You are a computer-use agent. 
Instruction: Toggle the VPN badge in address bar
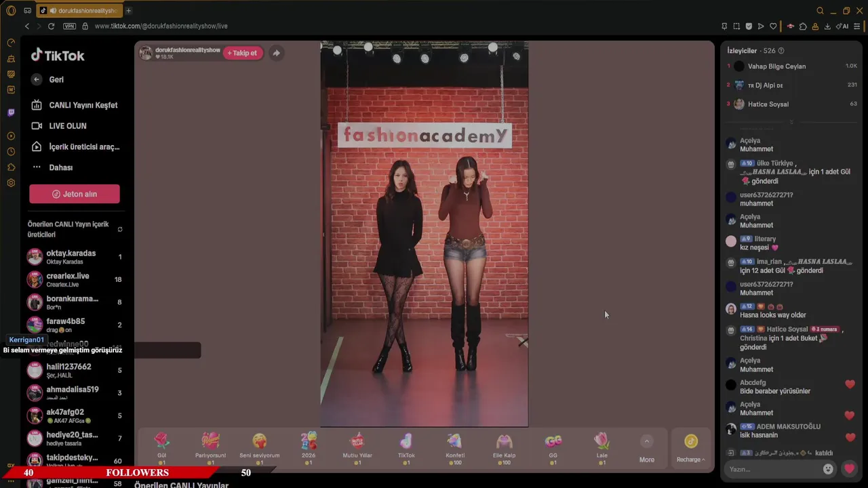69,26
